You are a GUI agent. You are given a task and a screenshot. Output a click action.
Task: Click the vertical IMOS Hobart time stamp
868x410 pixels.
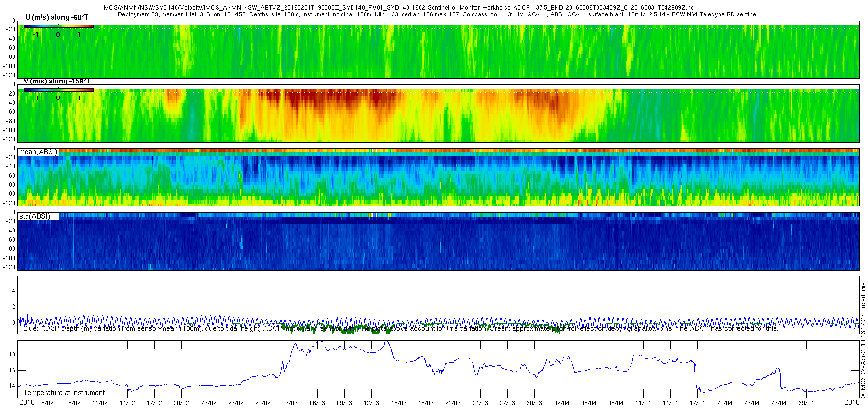(x=863, y=341)
